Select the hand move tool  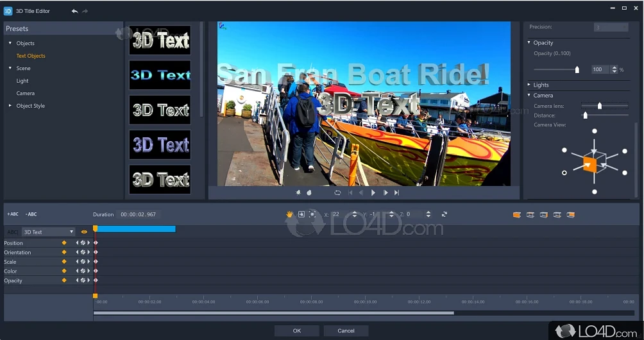(289, 214)
